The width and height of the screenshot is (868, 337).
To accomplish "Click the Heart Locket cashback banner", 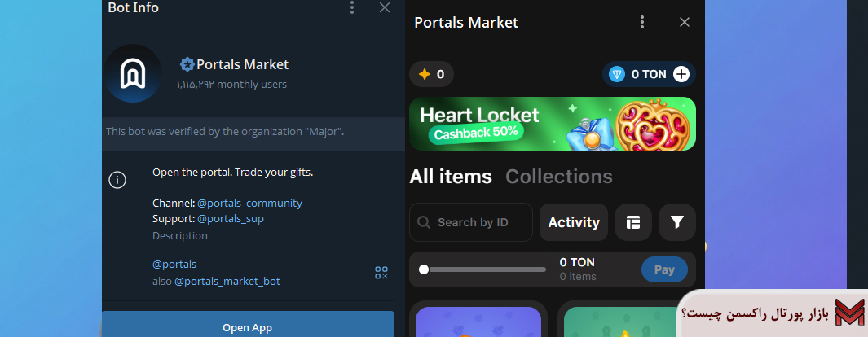I will [x=553, y=124].
